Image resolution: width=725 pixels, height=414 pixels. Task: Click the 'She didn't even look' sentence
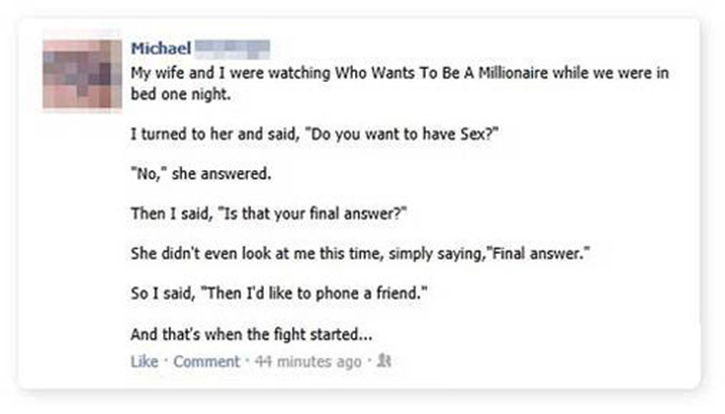pyautogui.click(x=360, y=253)
